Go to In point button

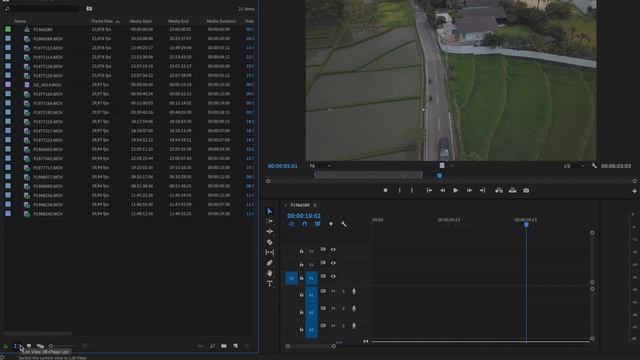pos(429,190)
